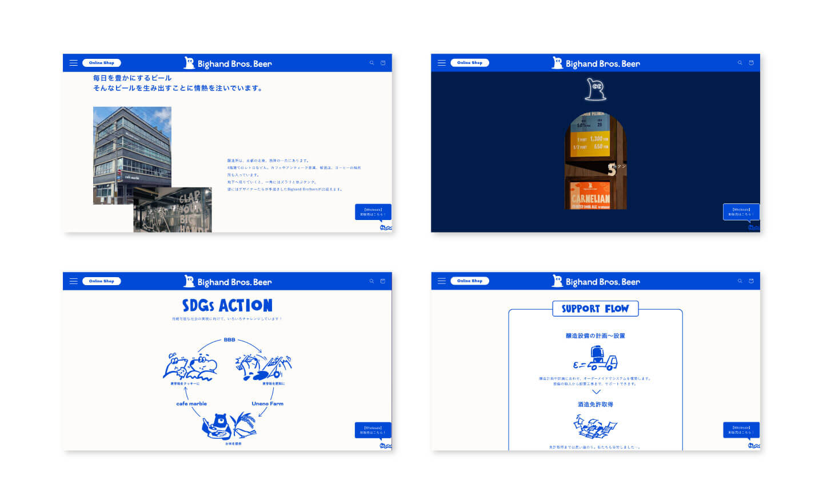Viewport: 823px width, 504px height.
Task: Click the delivery truck illustration in Support Flow
Action: [x=596, y=359]
